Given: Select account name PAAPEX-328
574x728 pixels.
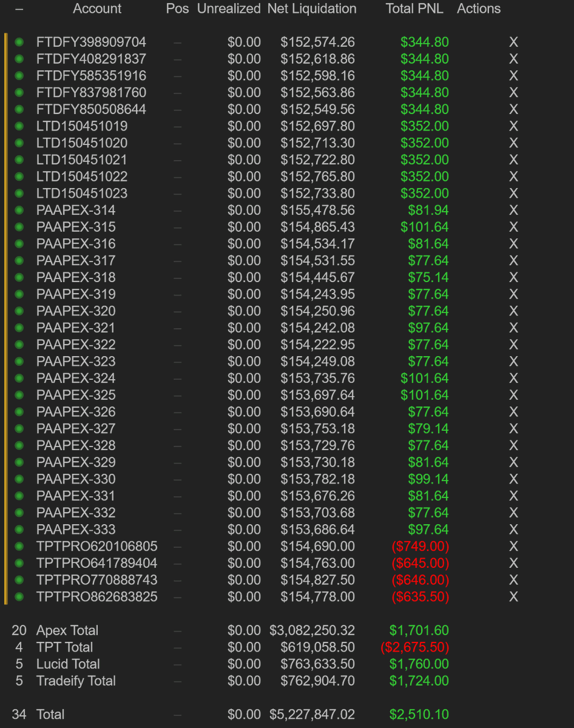Looking at the screenshot, I should tap(76, 445).
